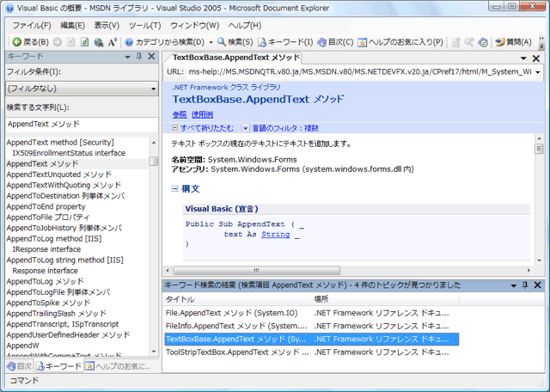550x392 pixels.
Task: Click the home globe icon in toolbar
Action: click(99, 42)
